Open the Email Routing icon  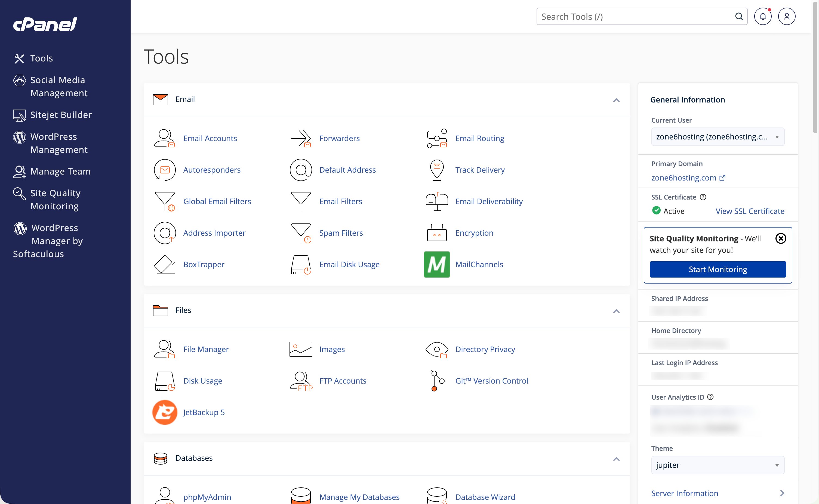[437, 138]
